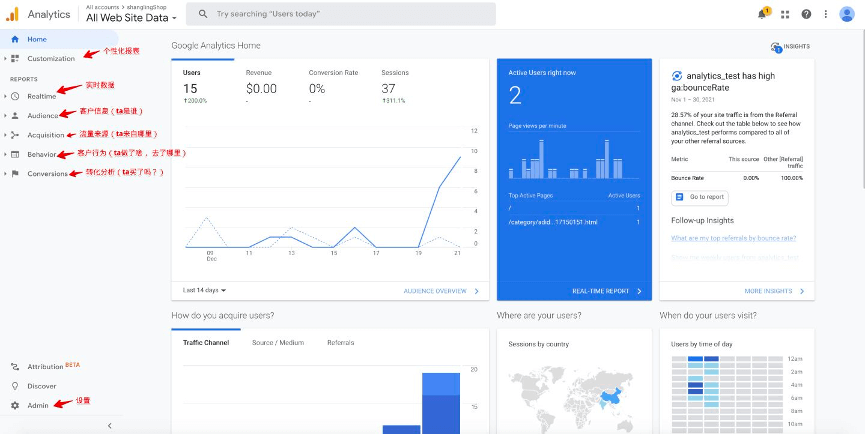The height and width of the screenshot is (435, 866).
Task: Open the notifications bell icon
Action: [x=763, y=14]
